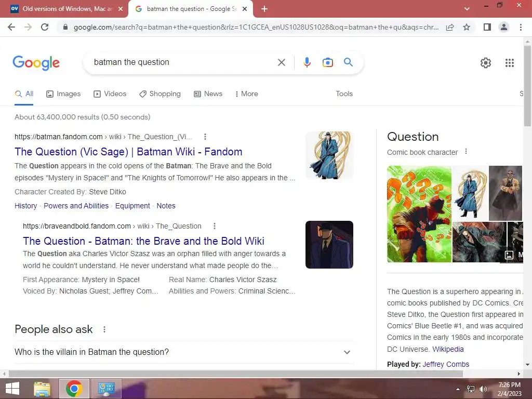Click the Vic Sage result thumbnail
This screenshot has height=399, width=532.
(x=329, y=155)
